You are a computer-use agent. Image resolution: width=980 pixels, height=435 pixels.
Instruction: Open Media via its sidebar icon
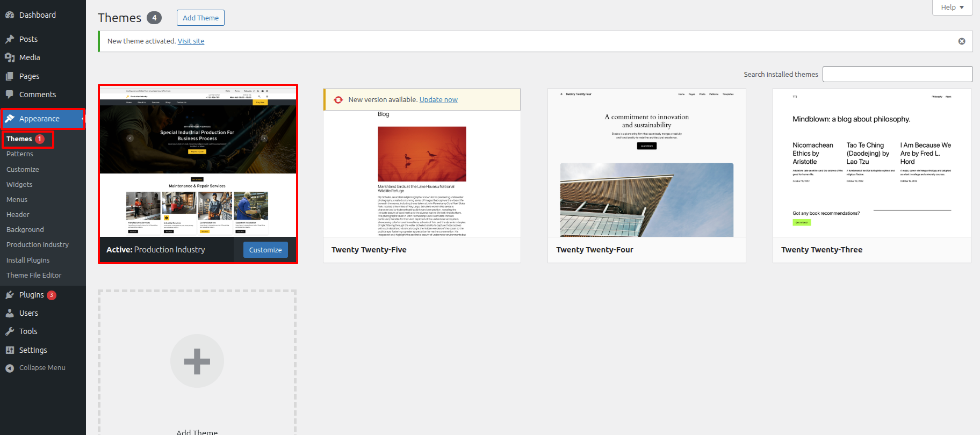pyautogui.click(x=10, y=57)
